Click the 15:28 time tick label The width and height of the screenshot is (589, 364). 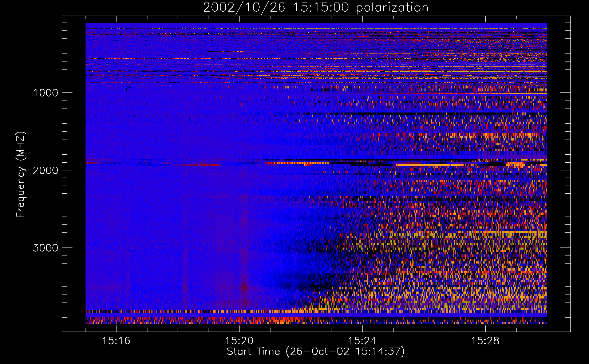tap(485, 341)
